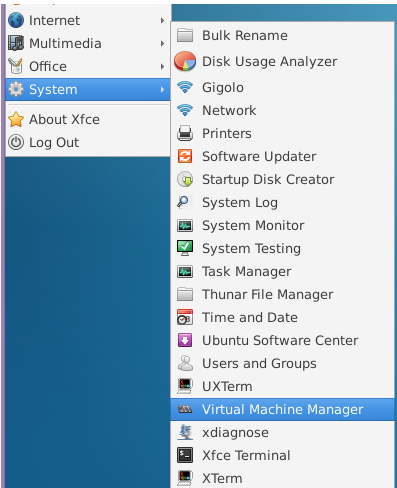This screenshot has height=488, width=397.
Task: Click the UXTerm terminal icon
Action: coord(185,386)
